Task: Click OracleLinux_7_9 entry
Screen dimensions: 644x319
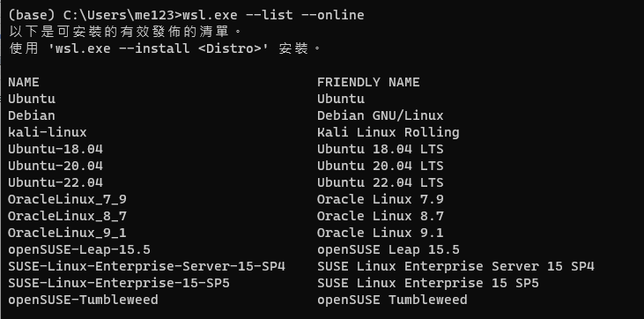Action: tap(67, 200)
